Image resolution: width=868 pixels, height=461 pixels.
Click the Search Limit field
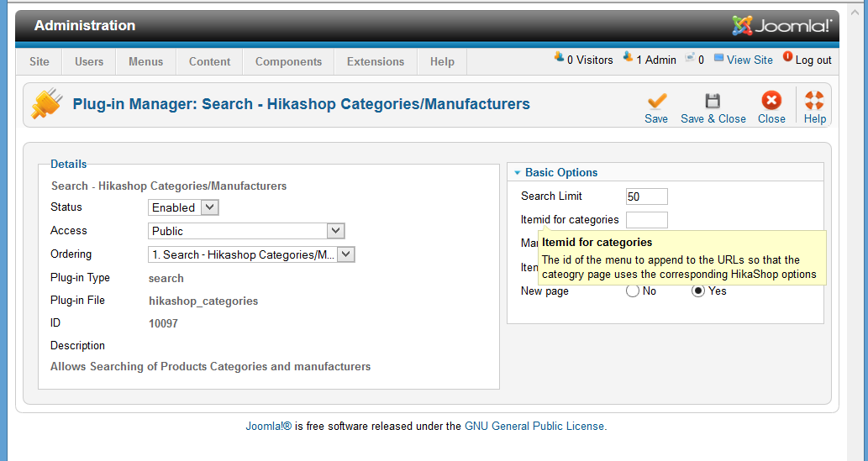coord(646,196)
